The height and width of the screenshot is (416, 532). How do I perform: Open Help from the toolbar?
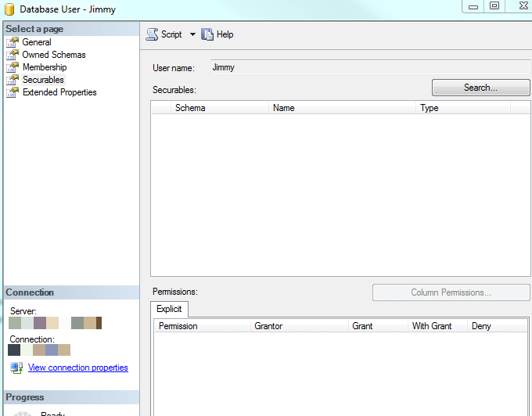[225, 34]
